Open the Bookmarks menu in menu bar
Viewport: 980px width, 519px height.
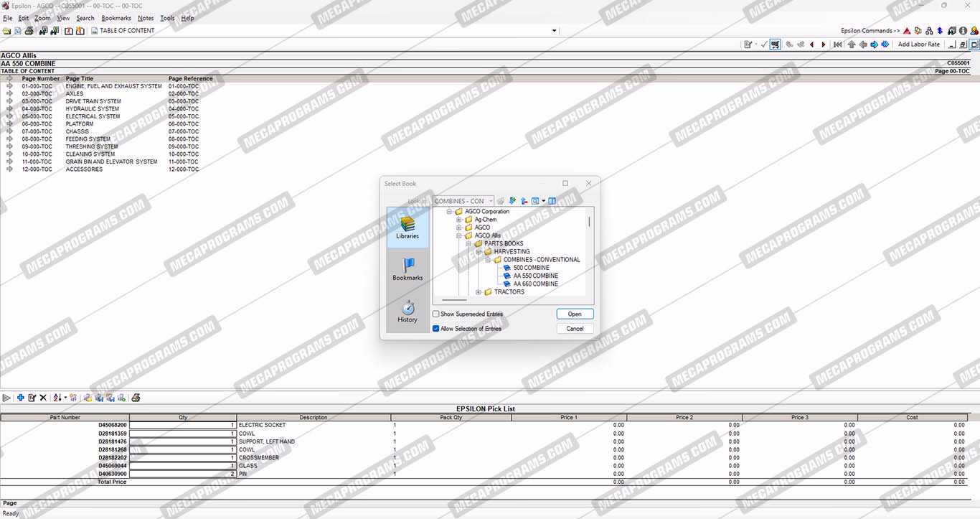116,19
